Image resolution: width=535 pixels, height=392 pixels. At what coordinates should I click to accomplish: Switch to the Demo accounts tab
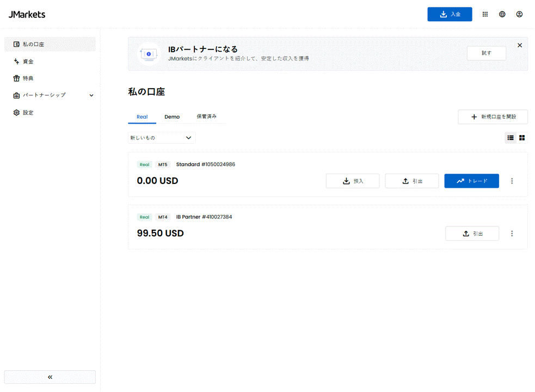172,117
